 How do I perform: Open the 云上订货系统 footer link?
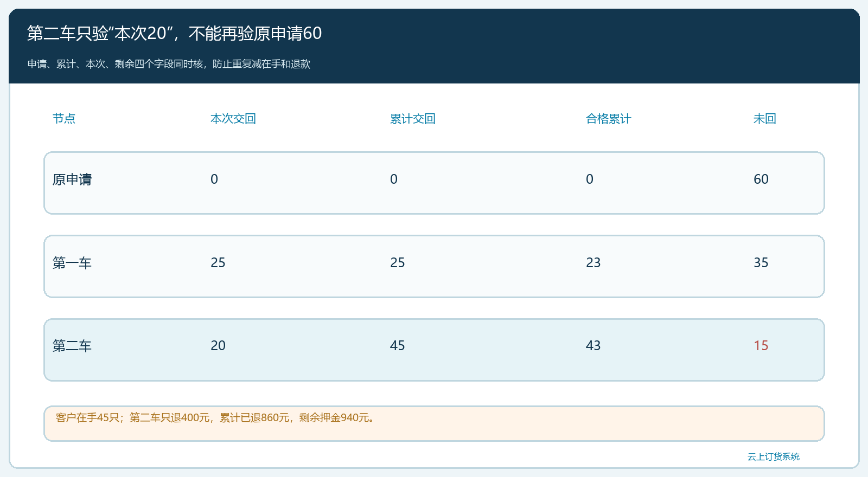pos(774,457)
